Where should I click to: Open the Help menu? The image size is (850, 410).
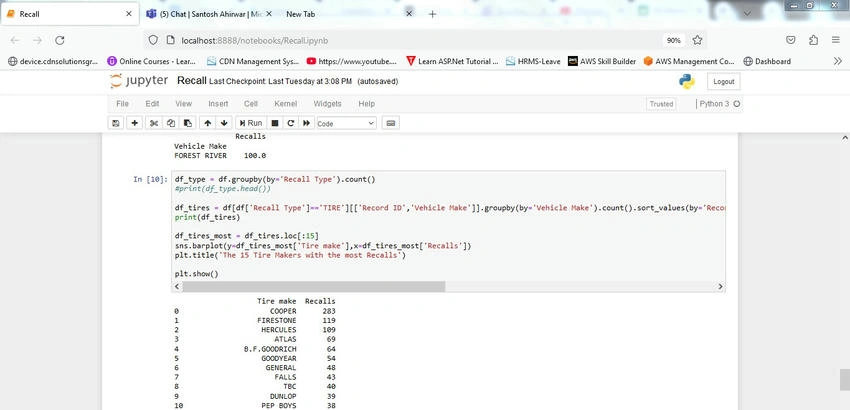tap(366, 104)
